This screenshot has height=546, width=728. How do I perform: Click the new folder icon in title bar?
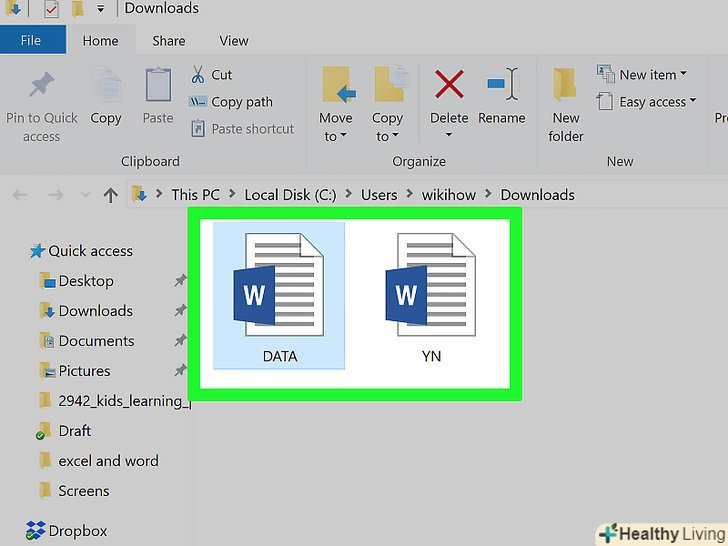(x=78, y=9)
